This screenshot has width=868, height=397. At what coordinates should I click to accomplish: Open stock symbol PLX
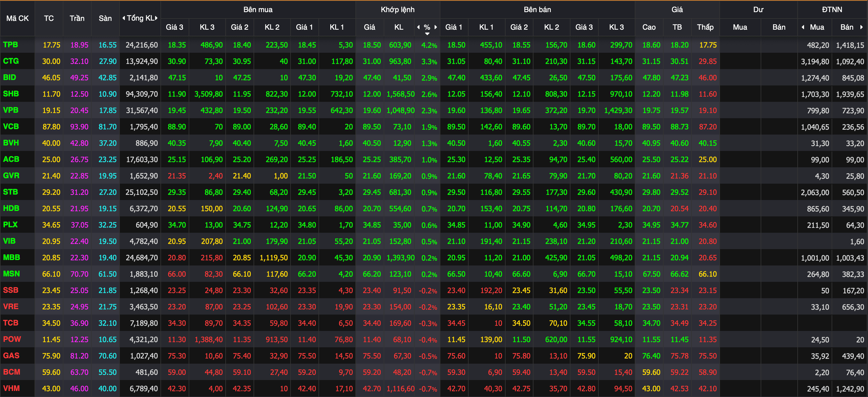pyautogui.click(x=10, y=225)
